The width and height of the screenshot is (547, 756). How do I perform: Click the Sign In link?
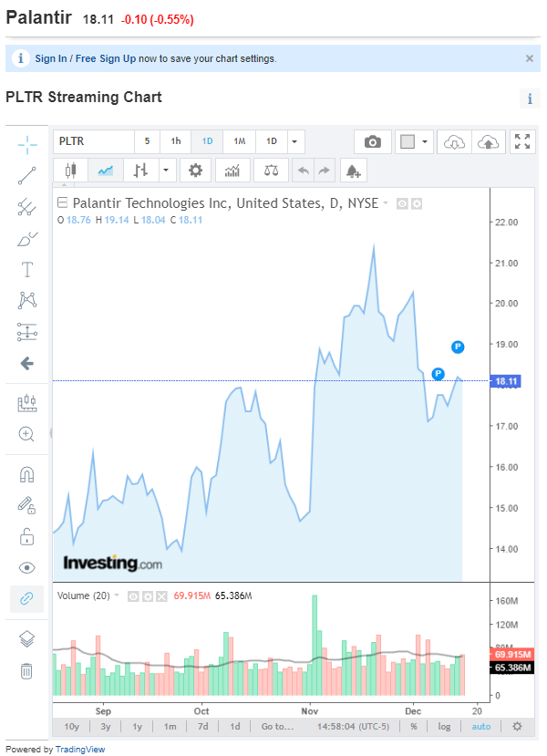point(51,58)
